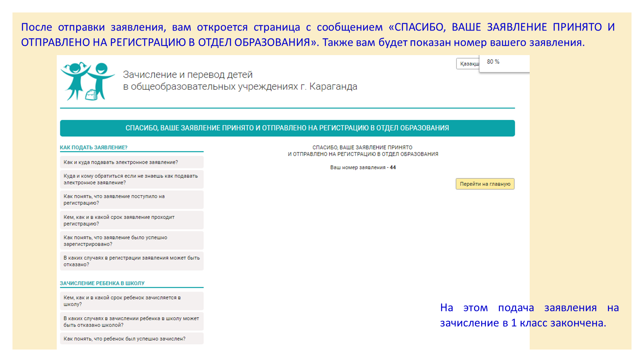Select the 'КАК ПОДАТЬ ЗАЯВЛЕНИЕ?' section heading
Screen dimensions: 644x362
pyautogui.click(x=94, y=148)
